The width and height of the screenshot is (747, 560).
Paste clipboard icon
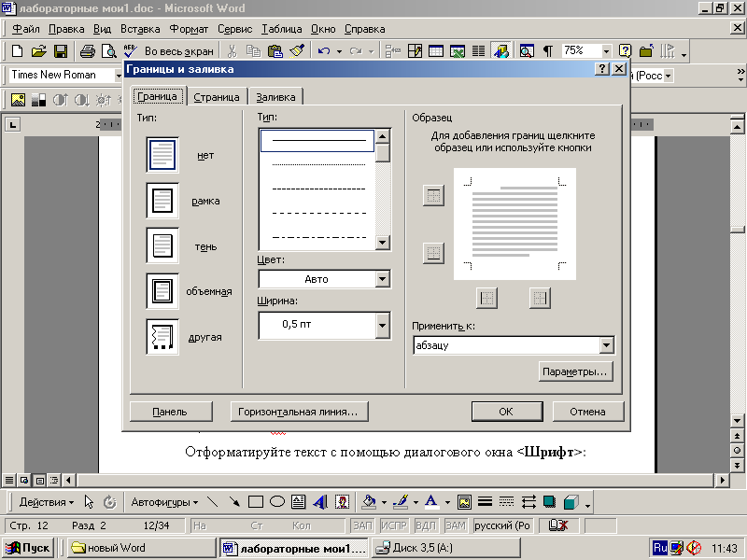(x=275, y=50)
